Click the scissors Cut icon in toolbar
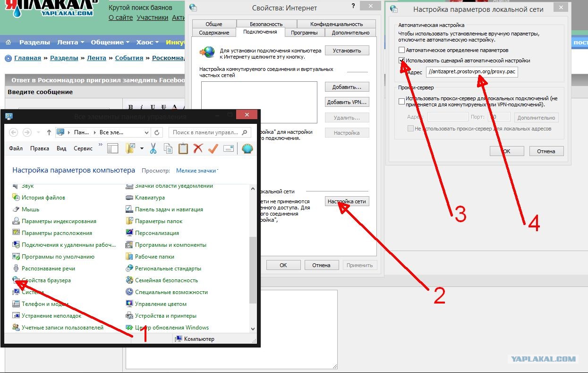Viewport: 588px width, 373px height. [x=153, y=148]
